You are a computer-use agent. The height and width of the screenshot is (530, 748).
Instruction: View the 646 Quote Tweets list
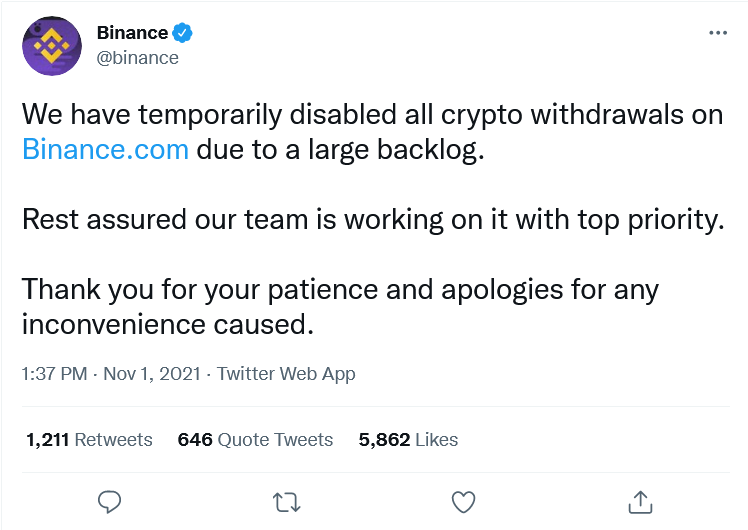[x=255, y=440]
